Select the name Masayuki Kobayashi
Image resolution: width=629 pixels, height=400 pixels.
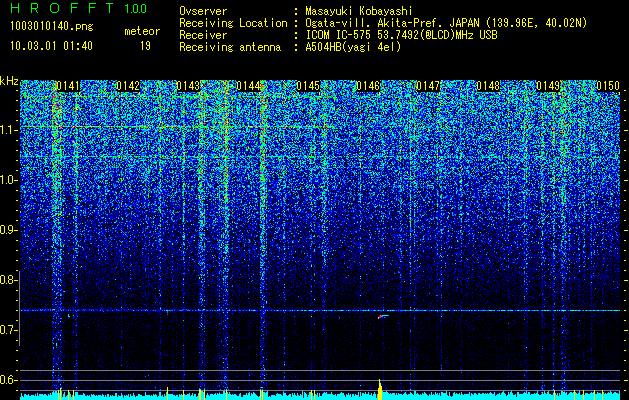pyautogui.click(x=359, y=11)
